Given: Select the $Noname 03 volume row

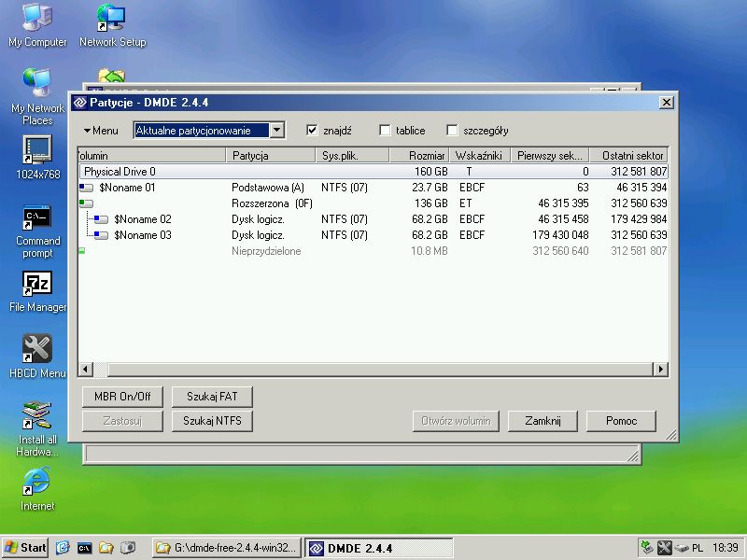Looking at the screenshot, I should [373, 235].
